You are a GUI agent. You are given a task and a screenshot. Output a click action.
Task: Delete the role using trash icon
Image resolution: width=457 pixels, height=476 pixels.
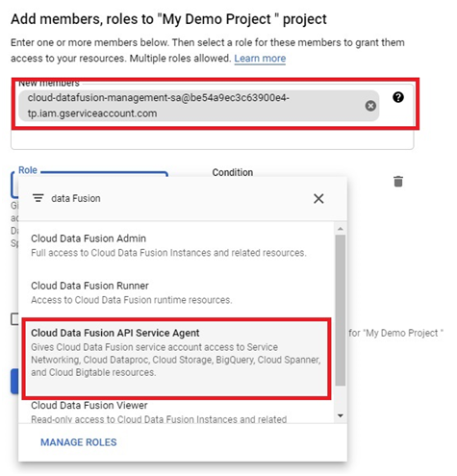coord(398,181)
